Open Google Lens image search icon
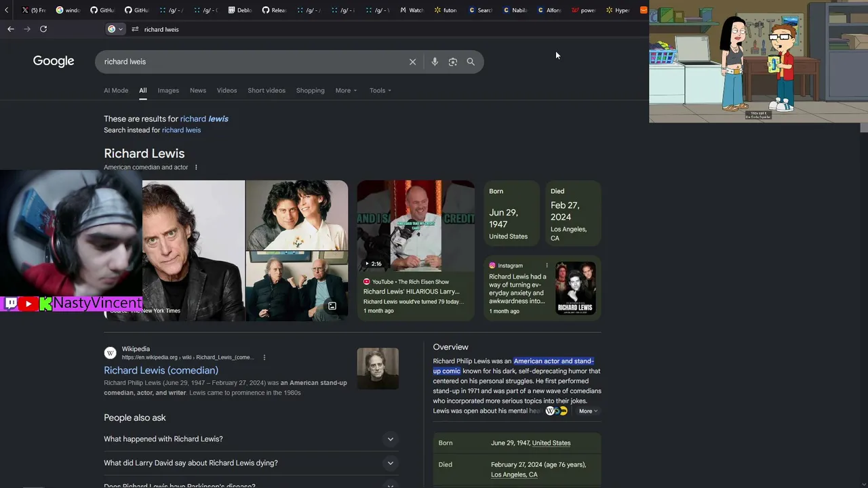868x488 pixels. 453,62
